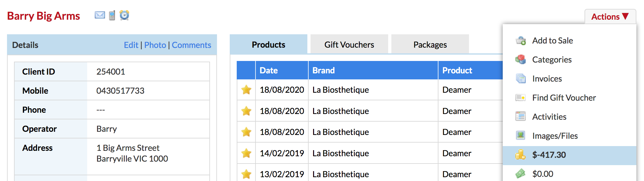644x181 pixels.
Task: Click the Details panel heading
Action: click(25, 45)
